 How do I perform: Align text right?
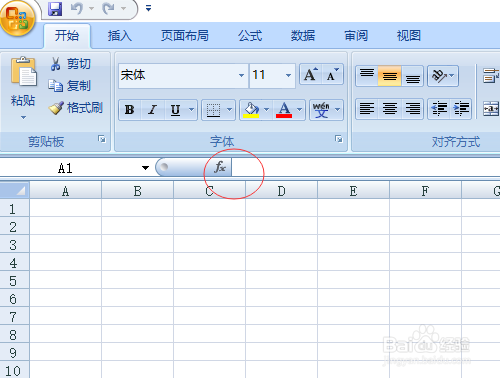(412, 109)
